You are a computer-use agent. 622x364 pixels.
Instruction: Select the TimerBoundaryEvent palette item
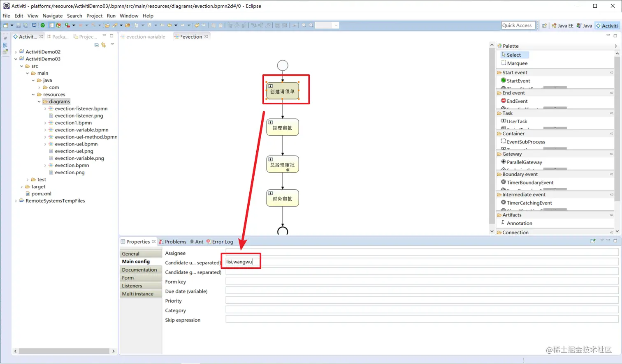coord(527,182)
